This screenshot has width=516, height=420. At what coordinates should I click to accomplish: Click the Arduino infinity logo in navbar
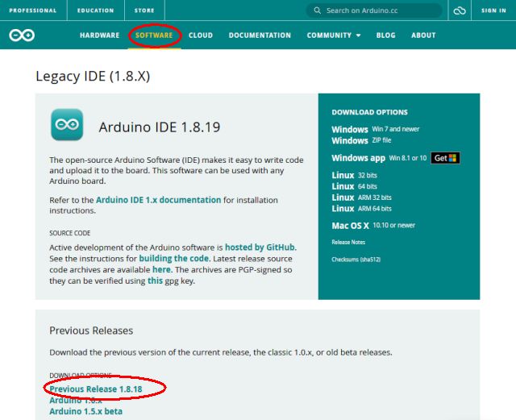(x=22, y=35)
